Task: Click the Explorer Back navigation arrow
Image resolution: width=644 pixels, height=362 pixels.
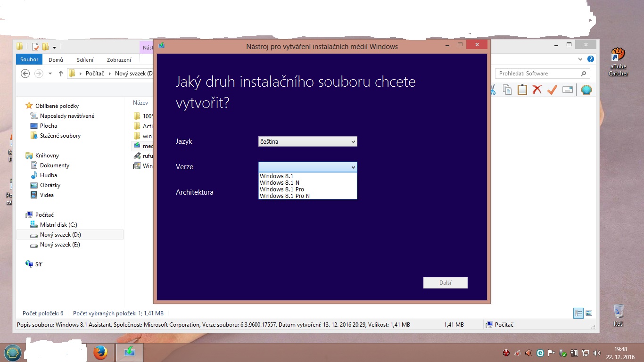Action: pos(25,74)
